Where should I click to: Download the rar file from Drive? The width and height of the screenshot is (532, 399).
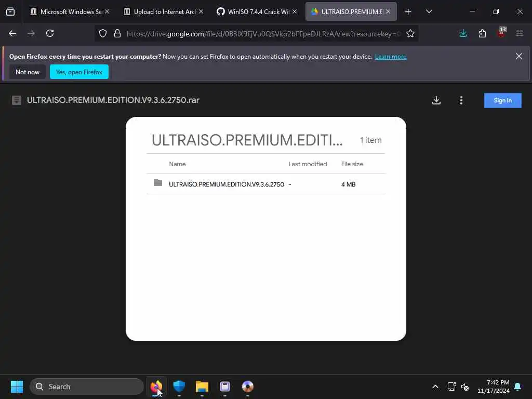click(436, 100)
